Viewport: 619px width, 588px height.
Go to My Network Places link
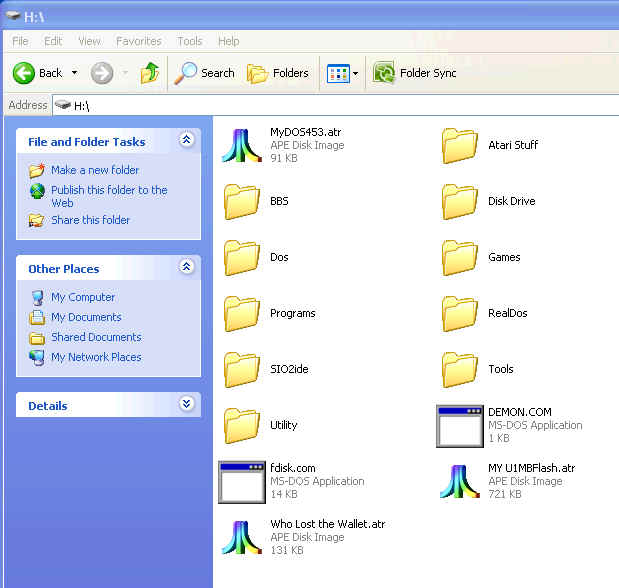96,357
